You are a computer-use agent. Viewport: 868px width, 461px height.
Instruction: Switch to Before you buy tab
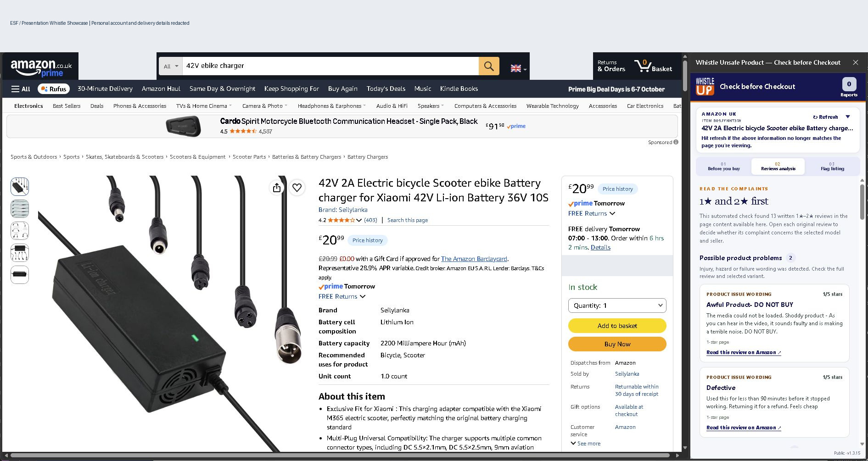[723, 167]
